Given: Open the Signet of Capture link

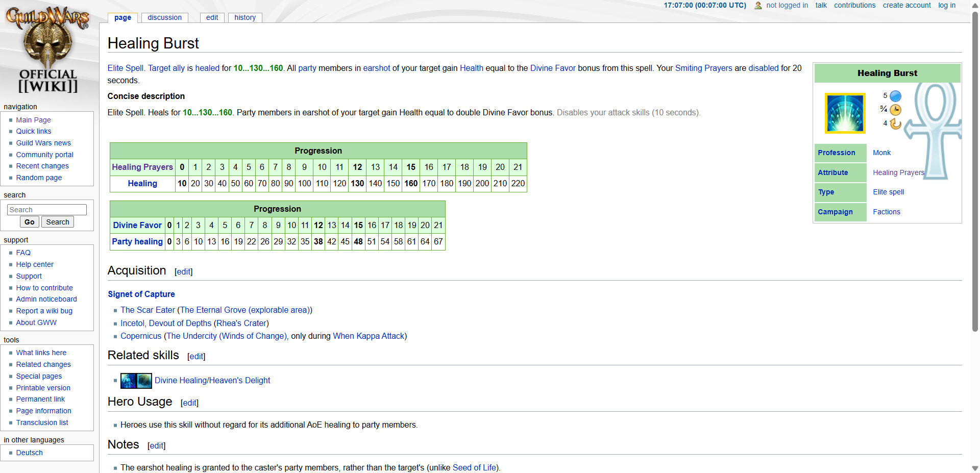Looking at the screenshot, I should pos(141,294).
